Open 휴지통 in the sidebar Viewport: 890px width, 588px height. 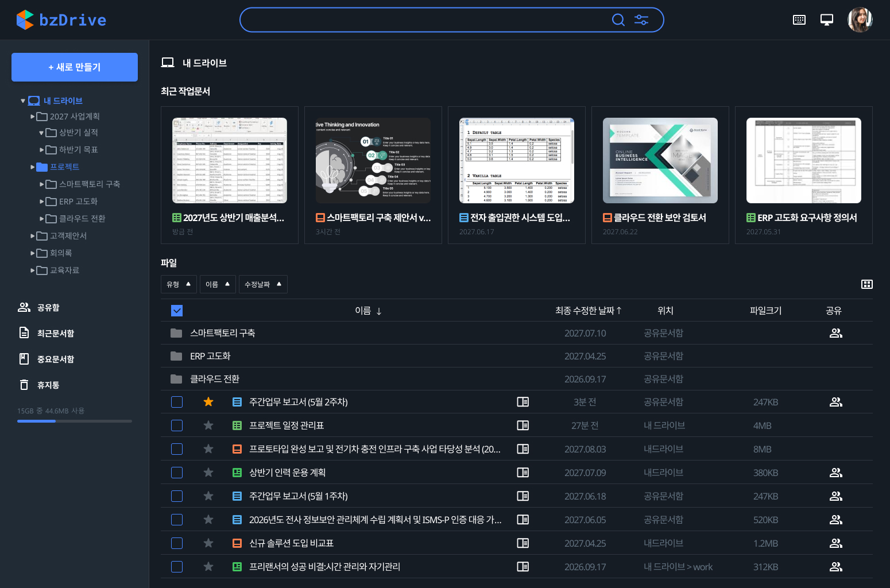pyautogui.click(x=38, y=385)
